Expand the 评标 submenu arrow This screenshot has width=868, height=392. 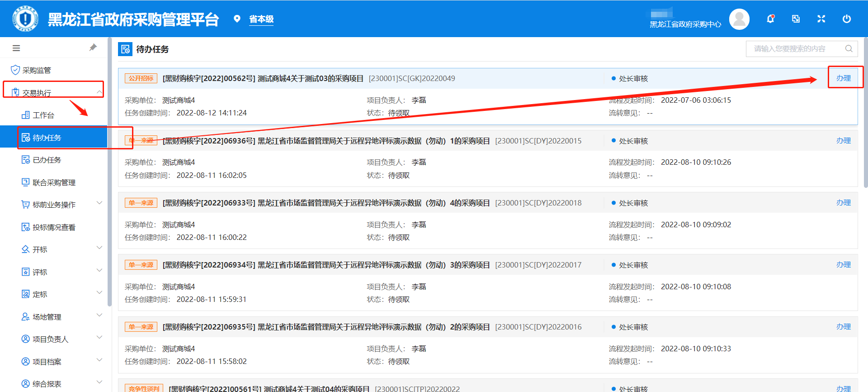[99, 270]
